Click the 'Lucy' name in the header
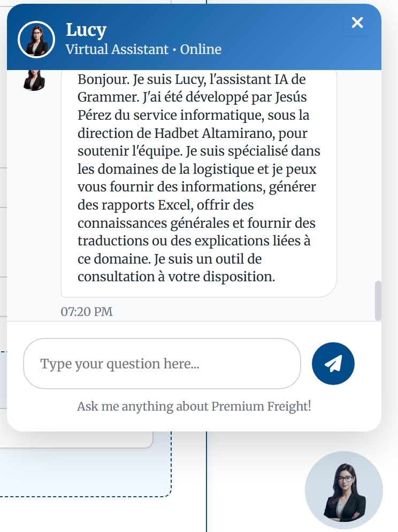 pyautogui.click(x=86, y=30)
